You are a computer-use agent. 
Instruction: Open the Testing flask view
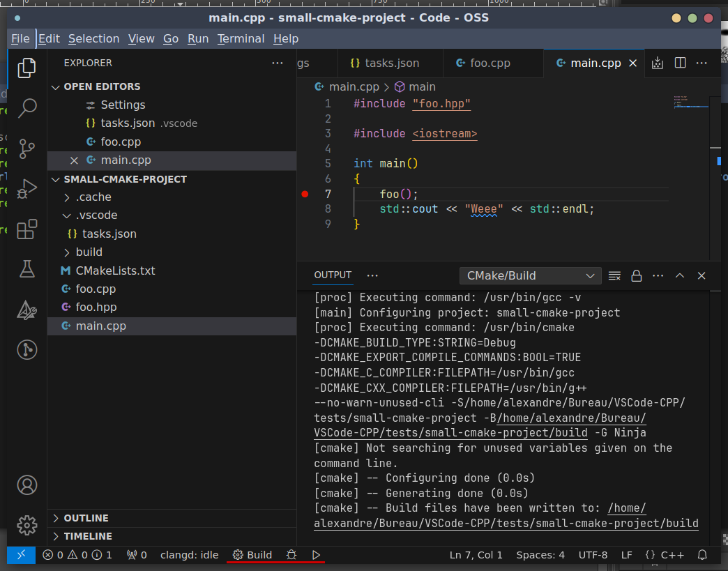tap(27, 269)
